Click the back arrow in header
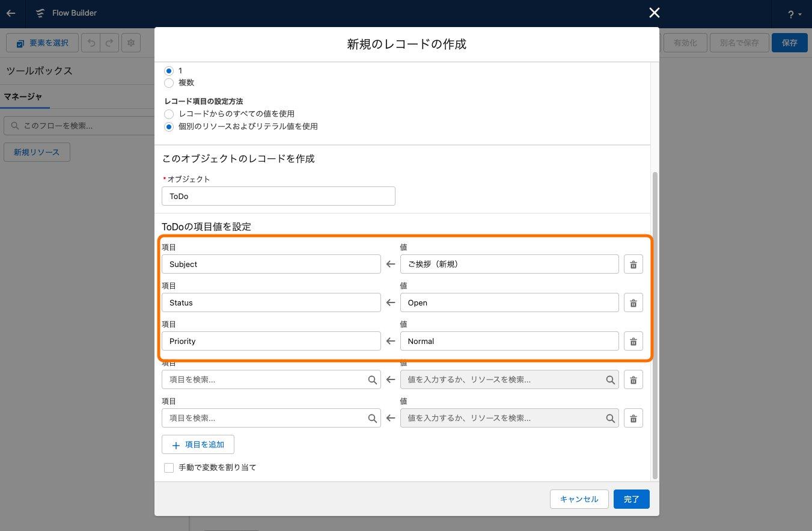The height and width of the screenshot is (531, 812). [11, 13]
